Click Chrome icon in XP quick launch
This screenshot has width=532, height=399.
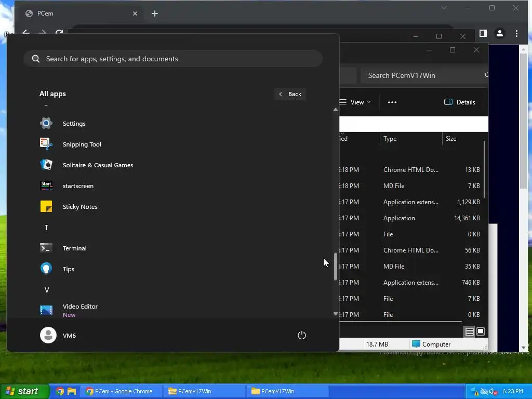tap(60, 391)
